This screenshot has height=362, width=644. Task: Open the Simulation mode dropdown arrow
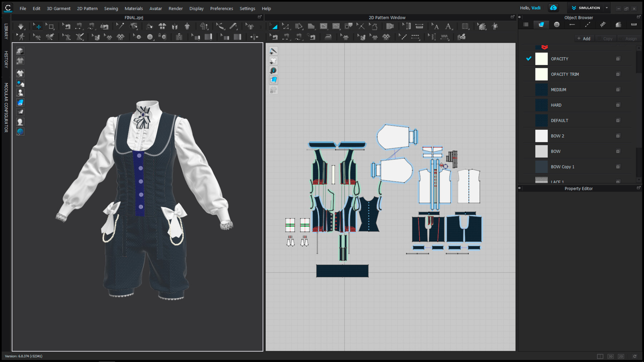[606, 8]
